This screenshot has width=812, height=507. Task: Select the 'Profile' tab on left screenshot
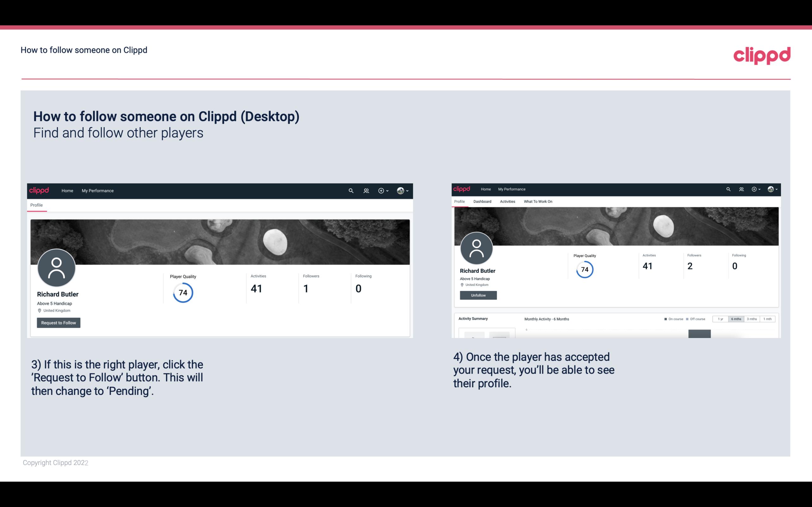36,205
